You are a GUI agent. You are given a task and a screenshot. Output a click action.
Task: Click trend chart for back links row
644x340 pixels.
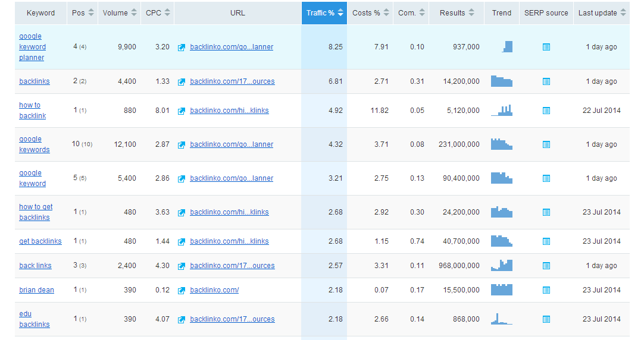pyautogui.click(x=502, y=266)
